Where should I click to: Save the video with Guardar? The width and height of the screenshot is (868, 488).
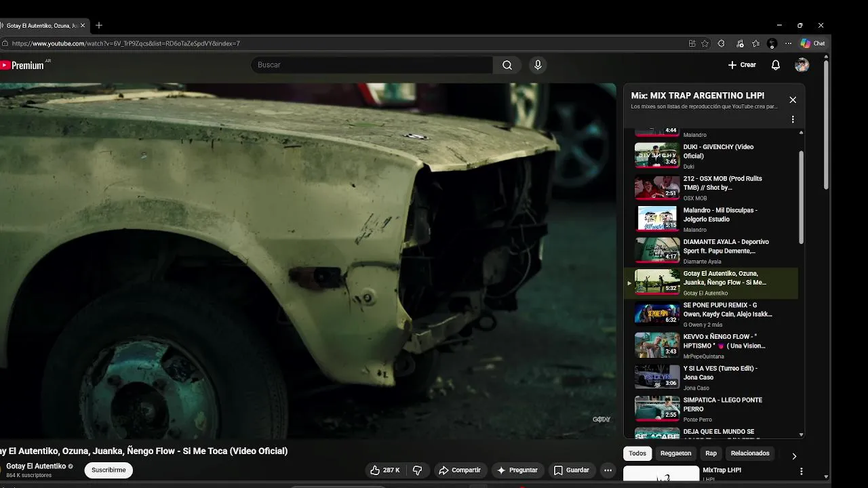[571, 470]
